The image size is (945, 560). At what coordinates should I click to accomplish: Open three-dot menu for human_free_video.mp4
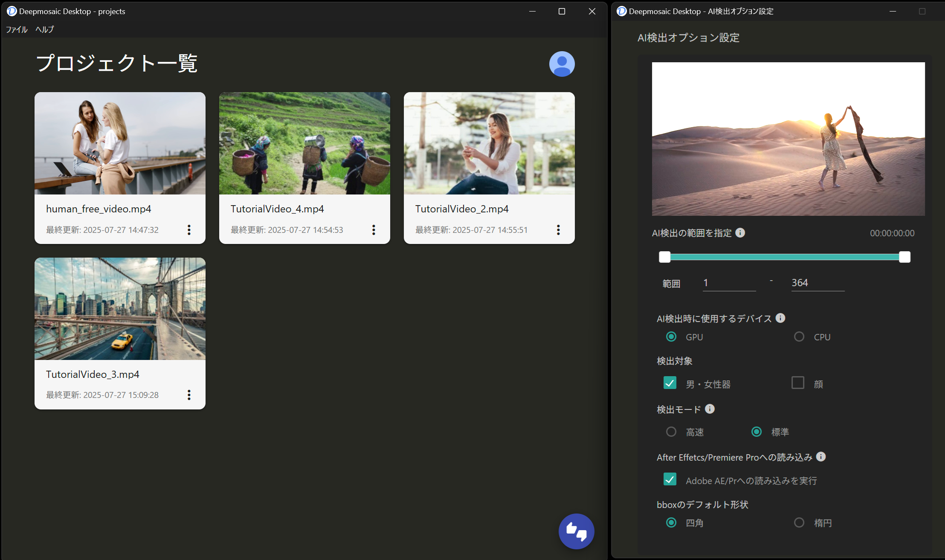pos(189,230)
